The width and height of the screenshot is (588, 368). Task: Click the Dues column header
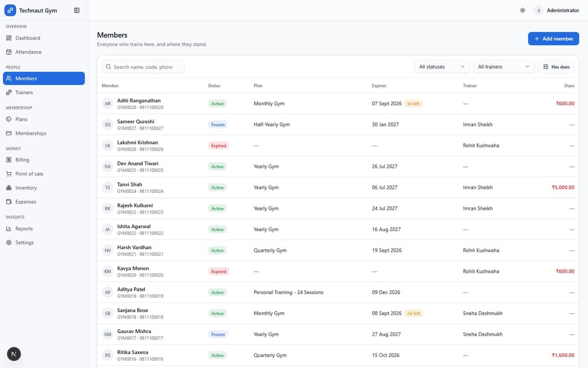pos(569,86)
